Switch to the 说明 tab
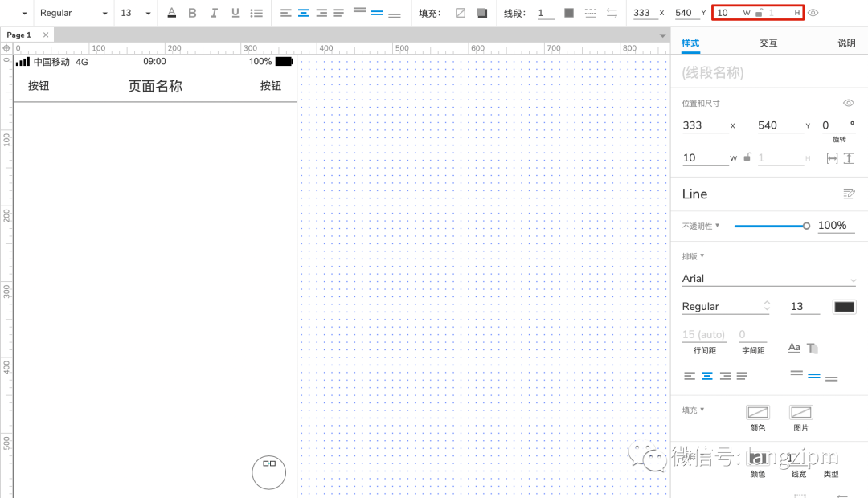Viewport: 868px width, 498px height. pos(846,43)
